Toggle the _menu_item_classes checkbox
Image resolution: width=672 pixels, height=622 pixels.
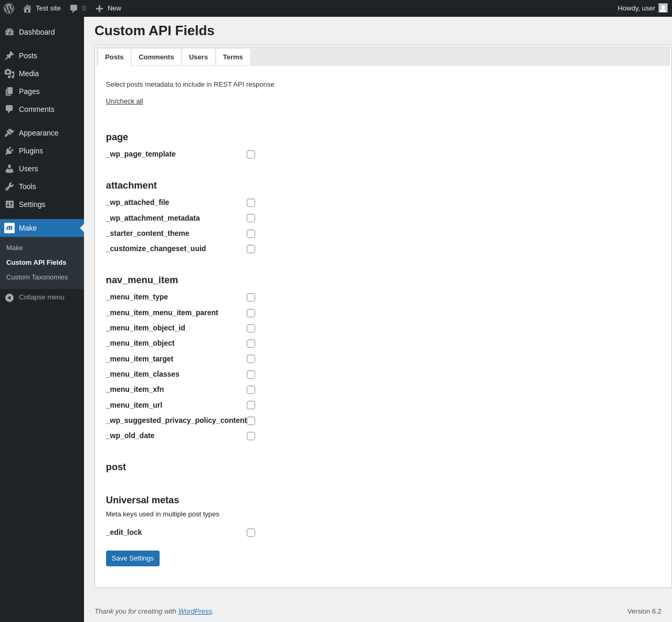pyautogui.click(x=251, y=375)
